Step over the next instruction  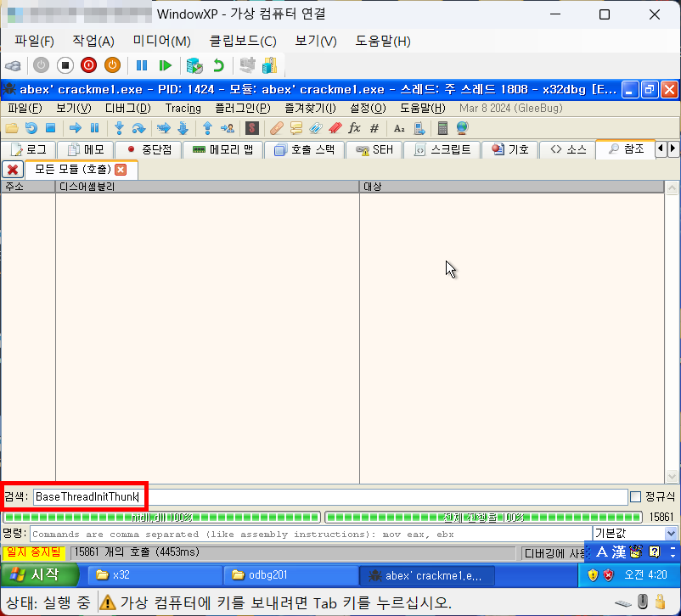pyautogui.click(x=138, y=128)
